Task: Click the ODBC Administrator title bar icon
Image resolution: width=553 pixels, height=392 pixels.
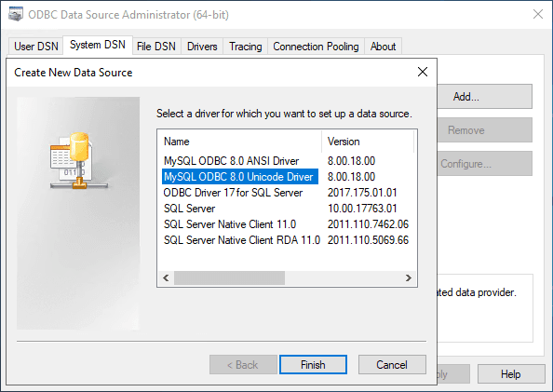Action: click(16, 15)
